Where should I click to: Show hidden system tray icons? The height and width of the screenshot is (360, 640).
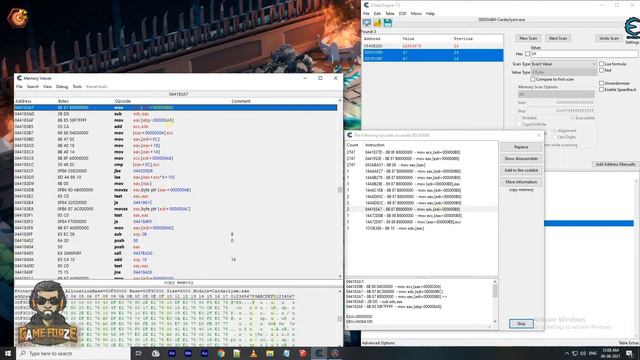[x=567, y=353]
